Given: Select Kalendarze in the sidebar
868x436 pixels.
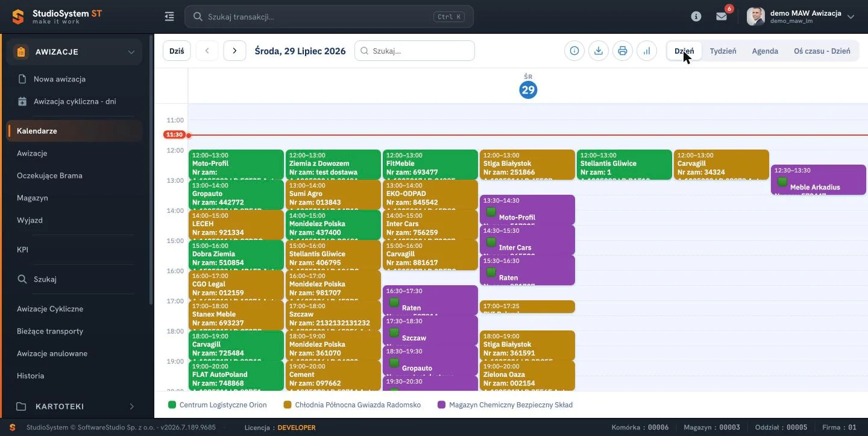Looking at the screenshot, I should click(74, 131).
